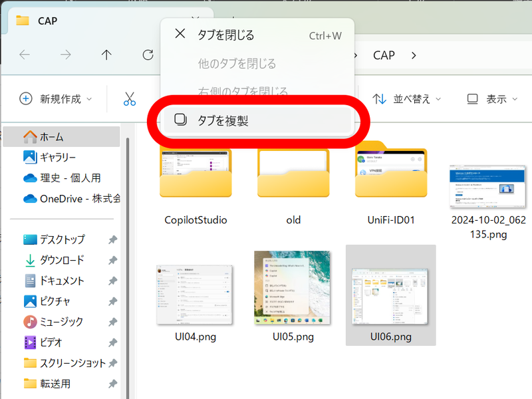
Task: Click the Cut scissors icon in the toolbar
Action: 130,98
